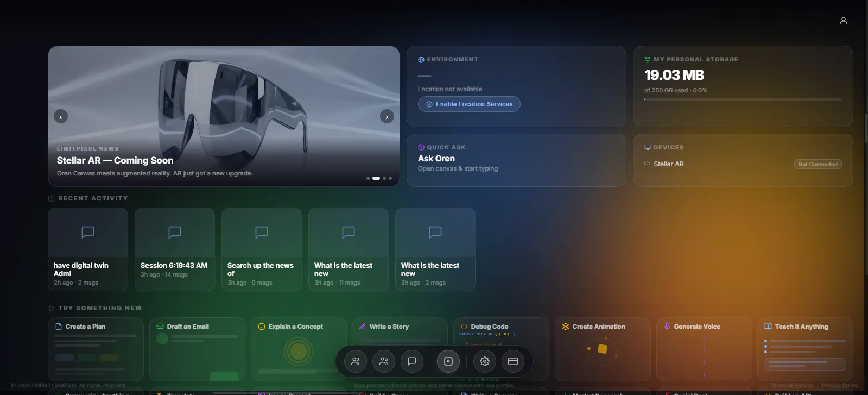This screenshot has width=868, height=395.
Task: Click the monitor icon beside Devices
Action: pos(648,147)
